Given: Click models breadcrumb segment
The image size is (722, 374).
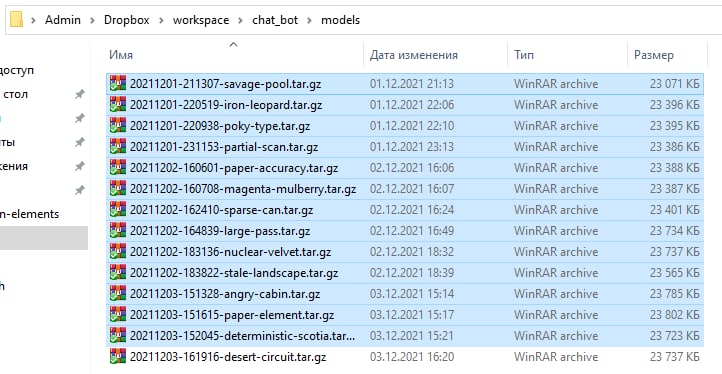Looking at the screenshot, I should pyautogui.click(x=340, y=20).
